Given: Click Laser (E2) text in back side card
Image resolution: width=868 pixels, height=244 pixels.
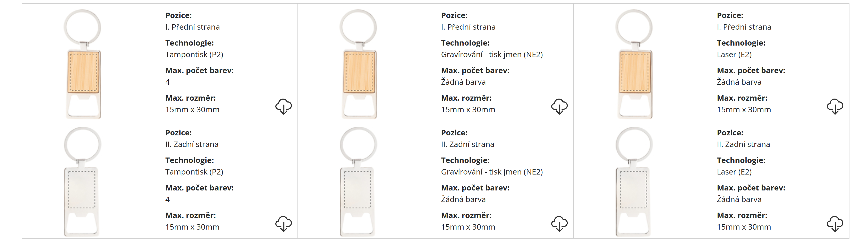Looking at the screenshot, I should tap(734, 172).
